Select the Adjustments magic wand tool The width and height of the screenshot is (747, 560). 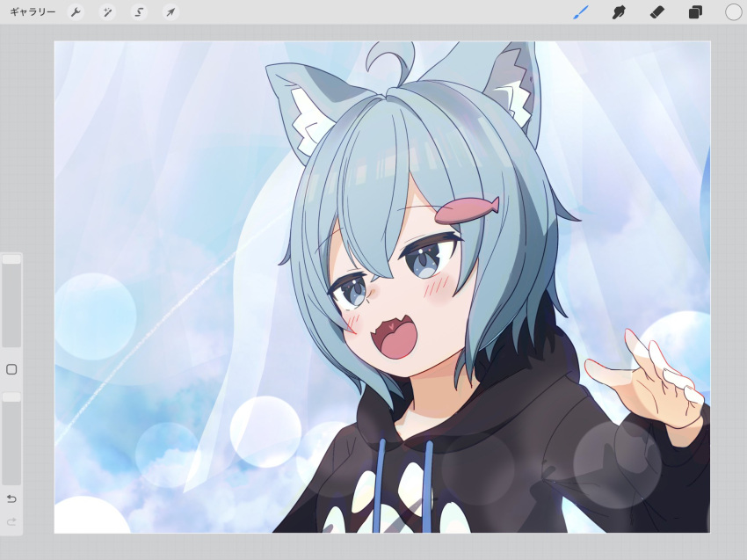pyautogui.click(x=107, y=11)
